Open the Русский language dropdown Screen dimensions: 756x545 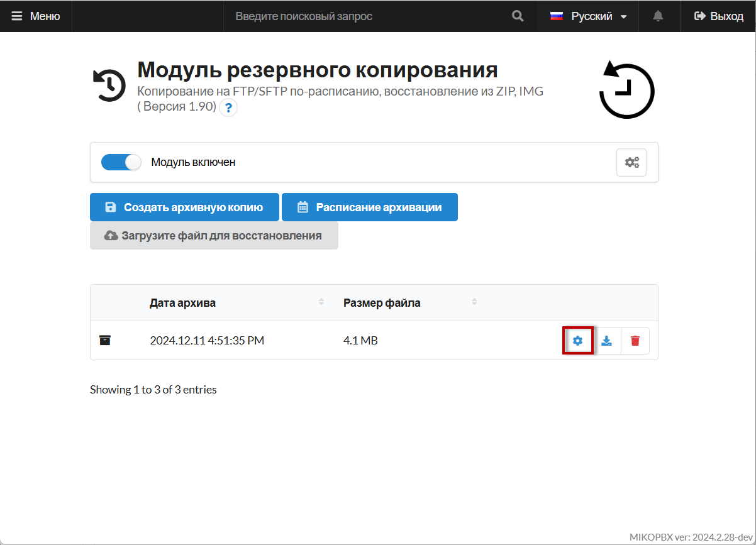click(588, 16)
